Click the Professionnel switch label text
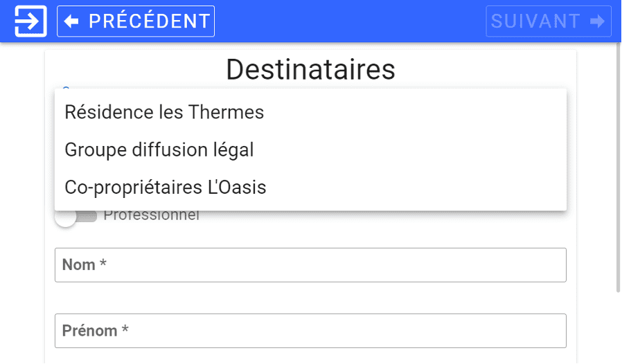Image resolution: width=622 pixels, height=364 pixels. pyautogui.click(x=151, y=215)
